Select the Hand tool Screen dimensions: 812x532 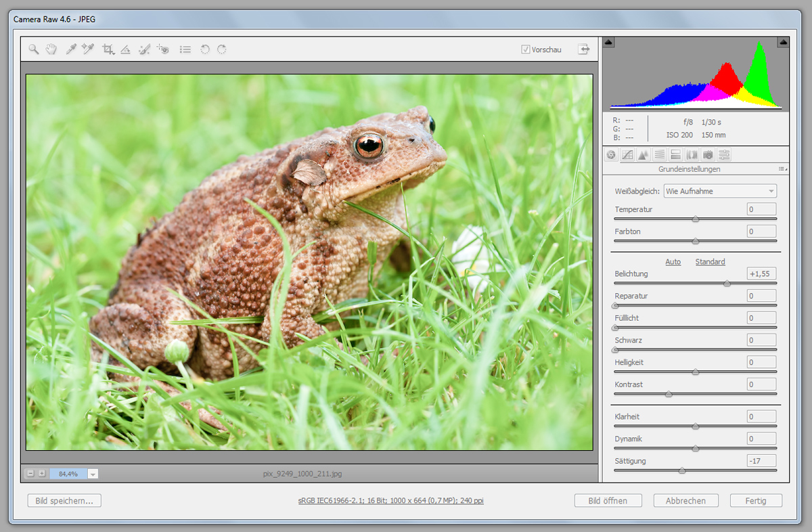coord(51,49)
